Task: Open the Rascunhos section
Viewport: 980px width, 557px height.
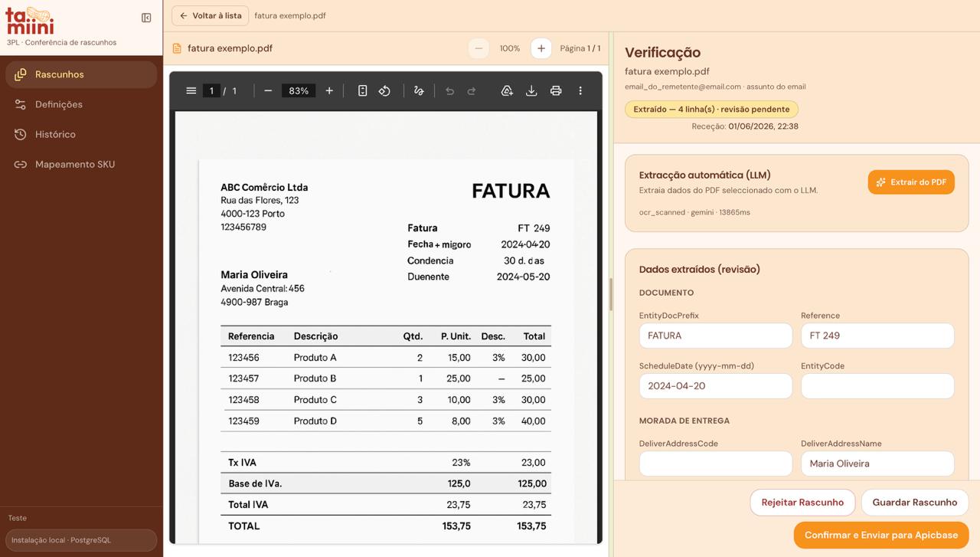Action: click(81, 74)
